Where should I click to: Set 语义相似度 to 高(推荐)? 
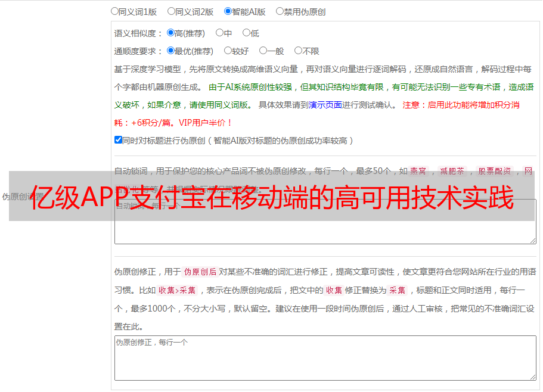pyautogui.click(x=170, y=33)
